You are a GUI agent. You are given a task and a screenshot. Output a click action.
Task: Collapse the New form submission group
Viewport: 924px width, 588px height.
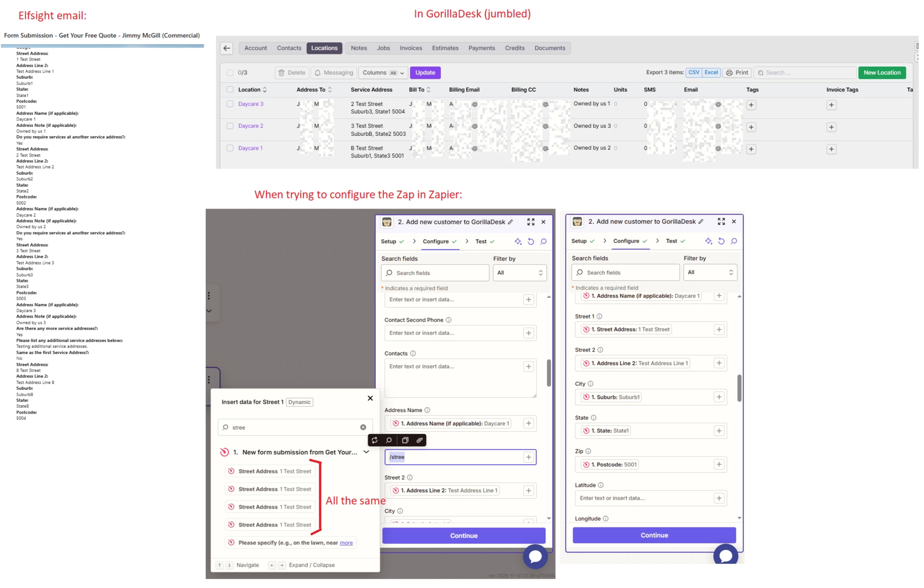[366, 452]
